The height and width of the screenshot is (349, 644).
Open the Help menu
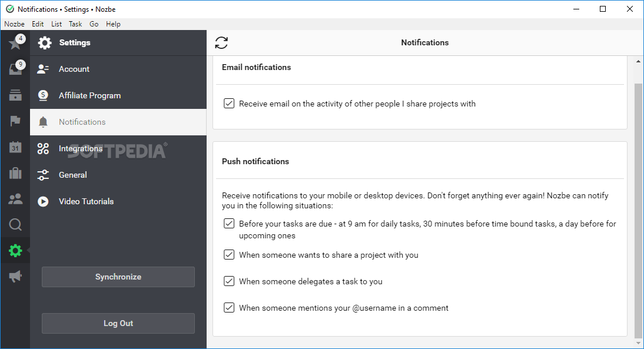[x=114, y=24]
